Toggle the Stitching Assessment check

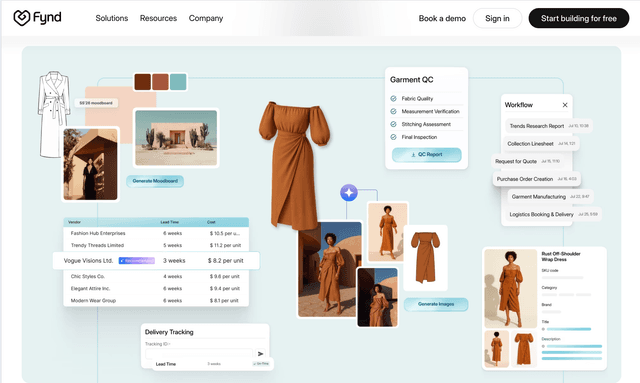(393, 124)
